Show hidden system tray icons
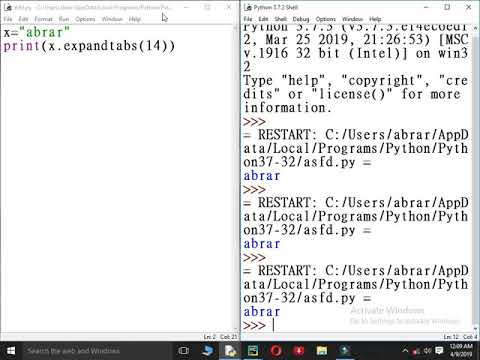Viewport: 480px width, 360px height. tap(405, 351)
